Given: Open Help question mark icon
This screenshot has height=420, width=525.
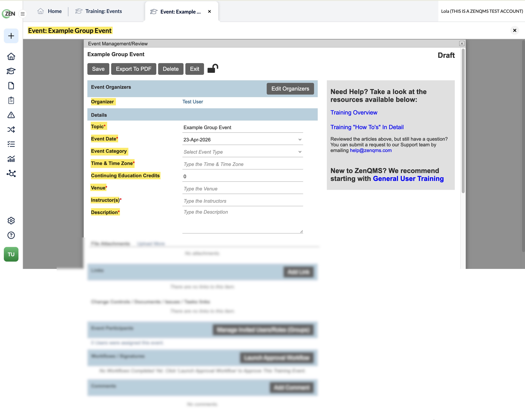Looking at the screenshot, I should click(11, 235).
